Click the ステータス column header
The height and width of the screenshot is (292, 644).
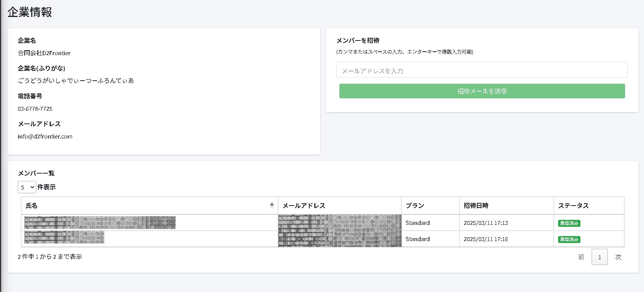point(573,206)
